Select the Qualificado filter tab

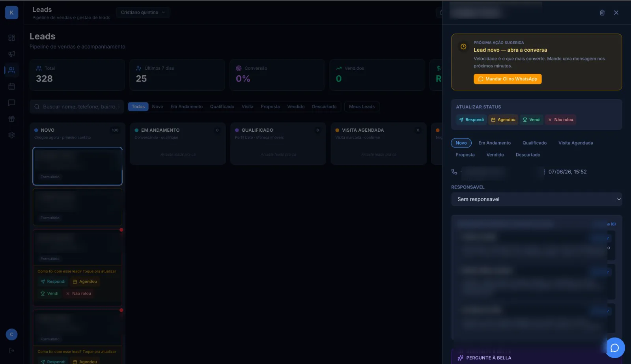click(x=222, y=106)
